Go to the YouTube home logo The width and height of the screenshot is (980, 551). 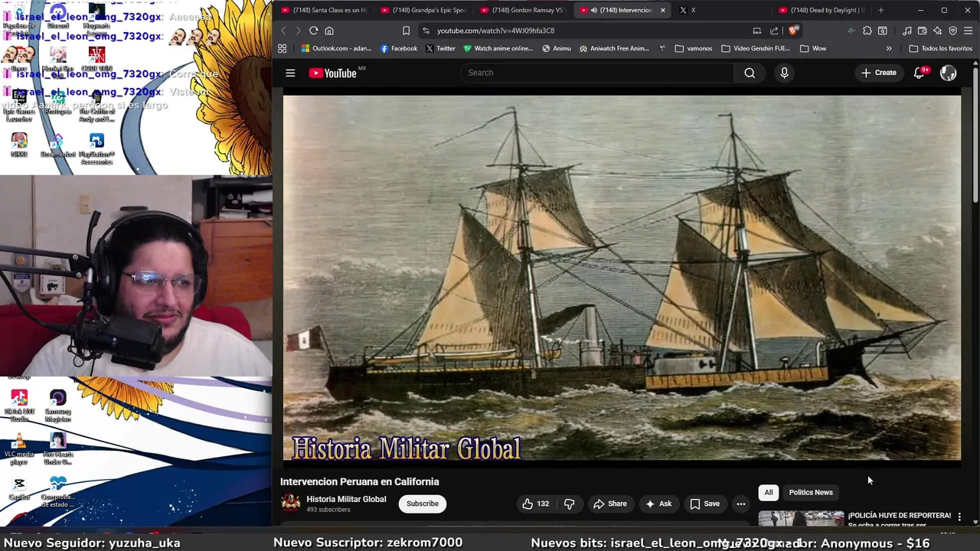point(333,73)
